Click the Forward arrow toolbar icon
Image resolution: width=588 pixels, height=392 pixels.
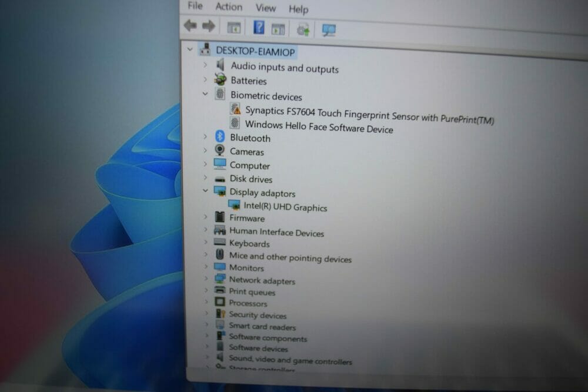(209, 26)
